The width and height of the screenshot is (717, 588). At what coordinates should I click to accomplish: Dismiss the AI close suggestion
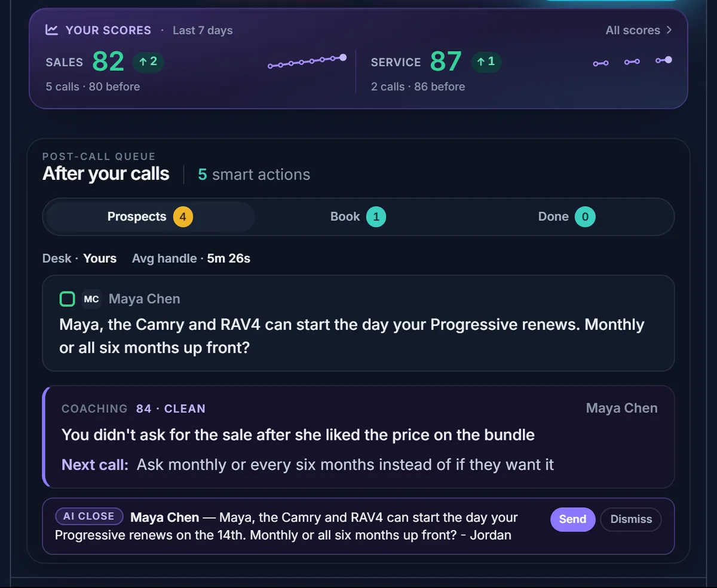click(x=631, y=519)
